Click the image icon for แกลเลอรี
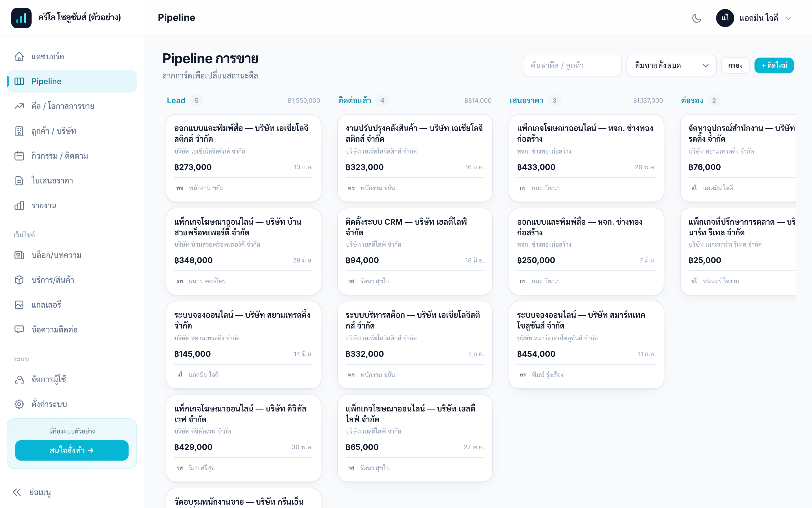The width and height of the screenshot is (812, 508). [19, 305]
